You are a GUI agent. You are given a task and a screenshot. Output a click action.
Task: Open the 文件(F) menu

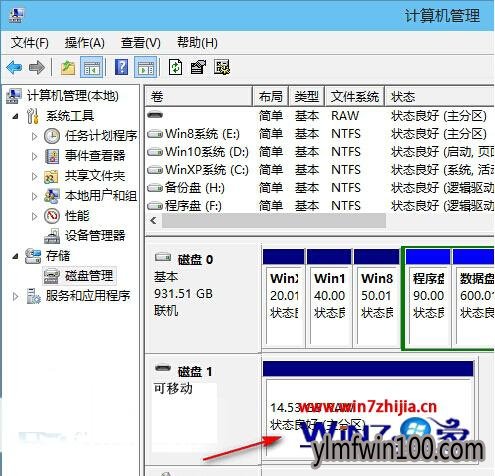(30, 43)
